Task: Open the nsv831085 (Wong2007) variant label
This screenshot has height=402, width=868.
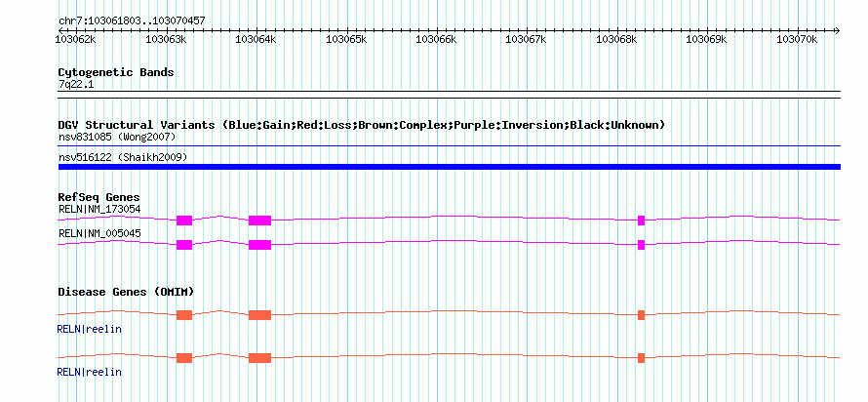Action: pos(117,137)
